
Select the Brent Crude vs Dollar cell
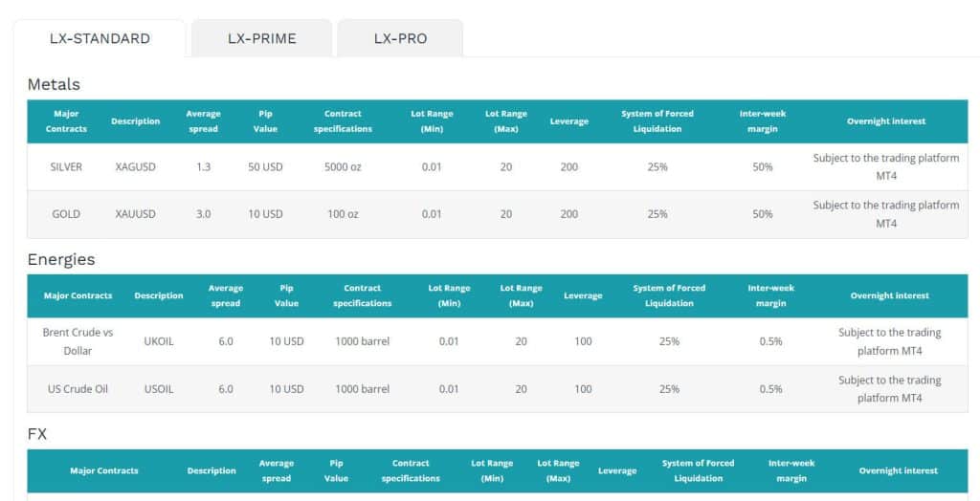click(x=78, y=341)
